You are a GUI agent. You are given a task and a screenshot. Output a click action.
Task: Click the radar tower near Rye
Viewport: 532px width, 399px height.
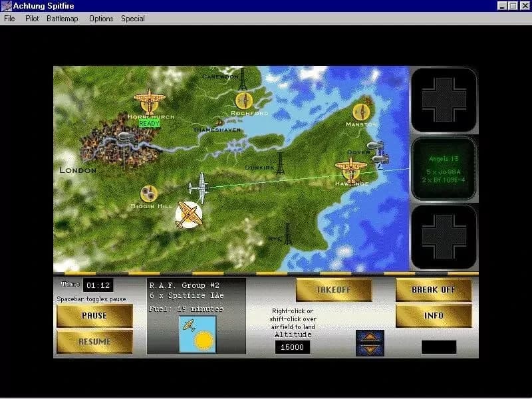tap(289, 234)
